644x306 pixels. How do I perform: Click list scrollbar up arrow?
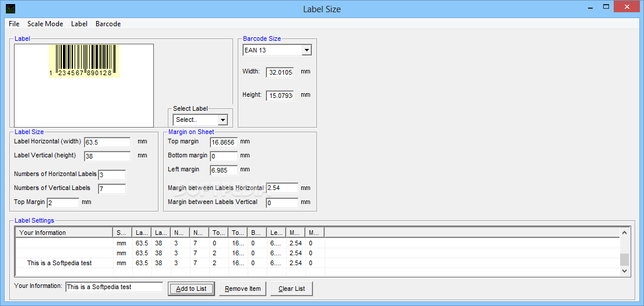[624, 233]
